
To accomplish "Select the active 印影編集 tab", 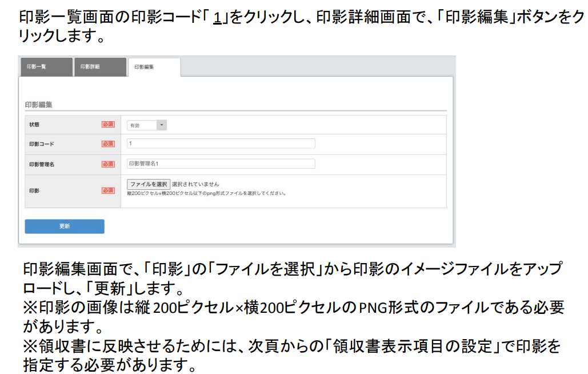I will pyautogui.click(x=154, y=67).
